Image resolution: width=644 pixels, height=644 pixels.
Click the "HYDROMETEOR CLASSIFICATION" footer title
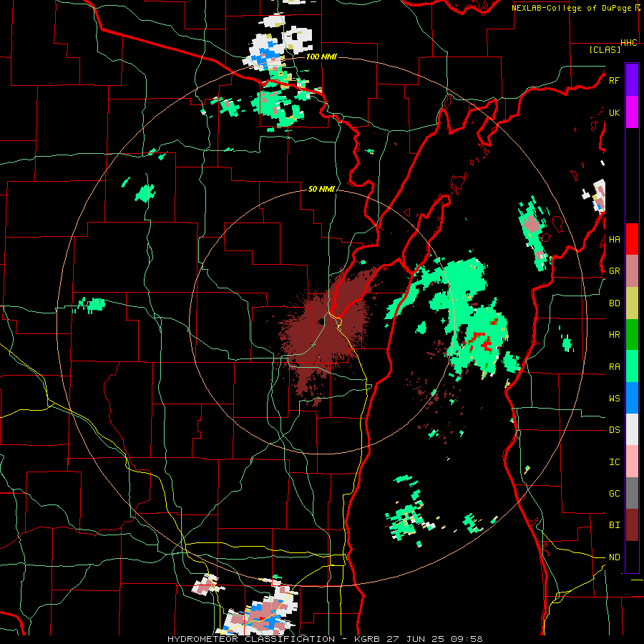pyautogui.click(x=251, y=639)
